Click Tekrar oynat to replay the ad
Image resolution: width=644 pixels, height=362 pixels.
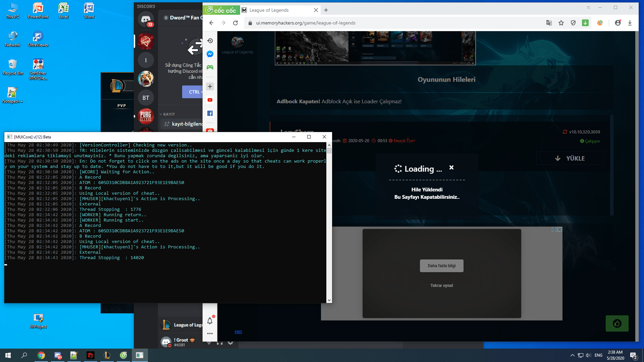pyautogui.click(x=441, y=286)
